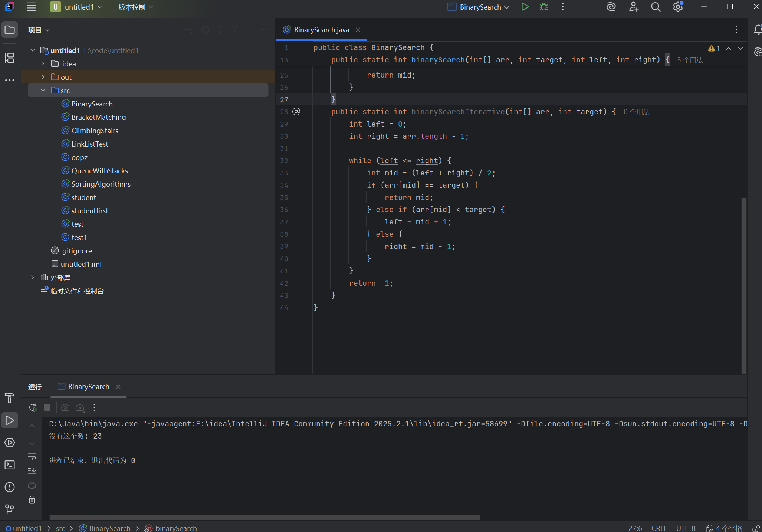
Task: Close BinarySearch run tab
Action: point(118,387)
